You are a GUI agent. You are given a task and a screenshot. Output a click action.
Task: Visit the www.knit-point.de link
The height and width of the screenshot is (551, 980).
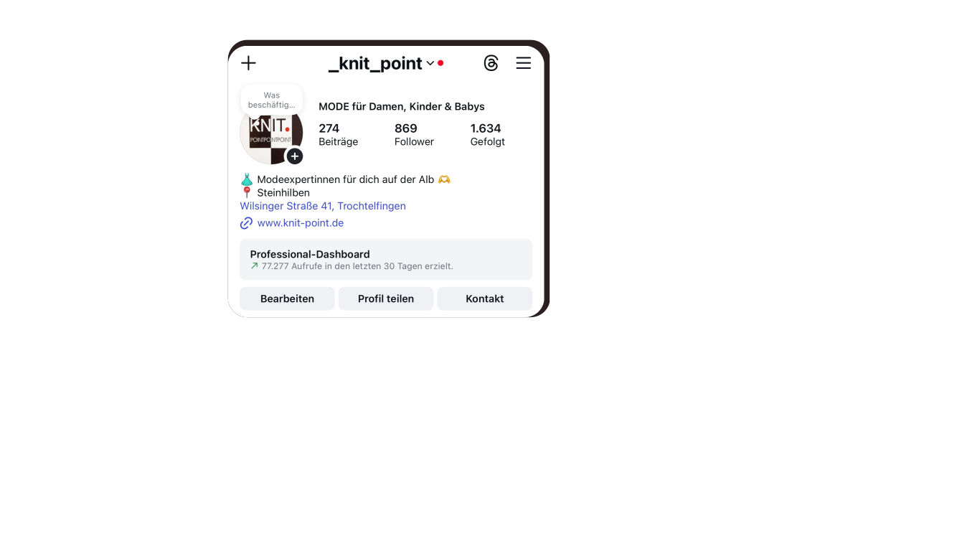pyautogui.click(x=301, y=223)
